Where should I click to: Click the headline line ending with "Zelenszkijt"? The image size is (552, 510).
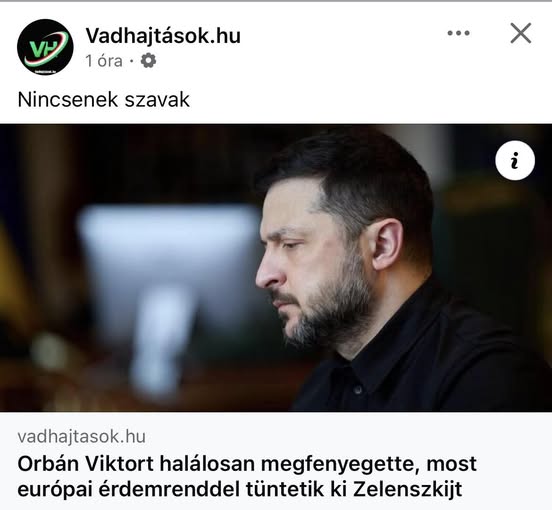click(240, 489)
